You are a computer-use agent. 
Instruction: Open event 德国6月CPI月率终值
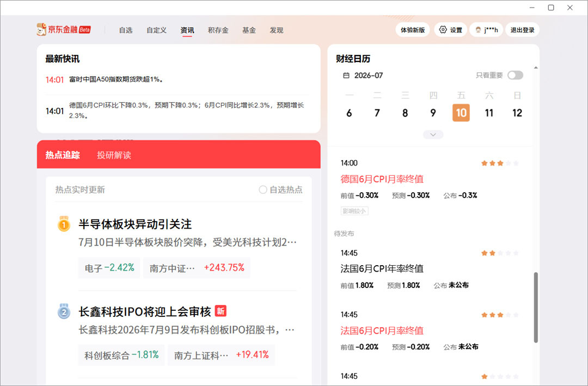pyautogui.click(x=382, y=179)
